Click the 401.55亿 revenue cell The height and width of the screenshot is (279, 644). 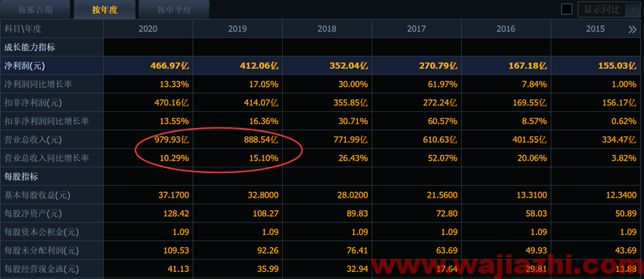click(x=506, y=139)
